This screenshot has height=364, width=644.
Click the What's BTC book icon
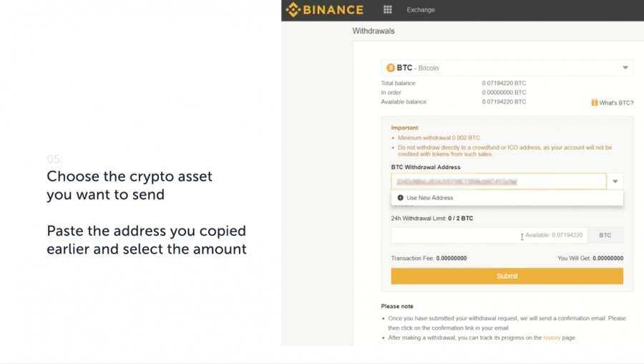pyautogui.click(x=594, y=102)
